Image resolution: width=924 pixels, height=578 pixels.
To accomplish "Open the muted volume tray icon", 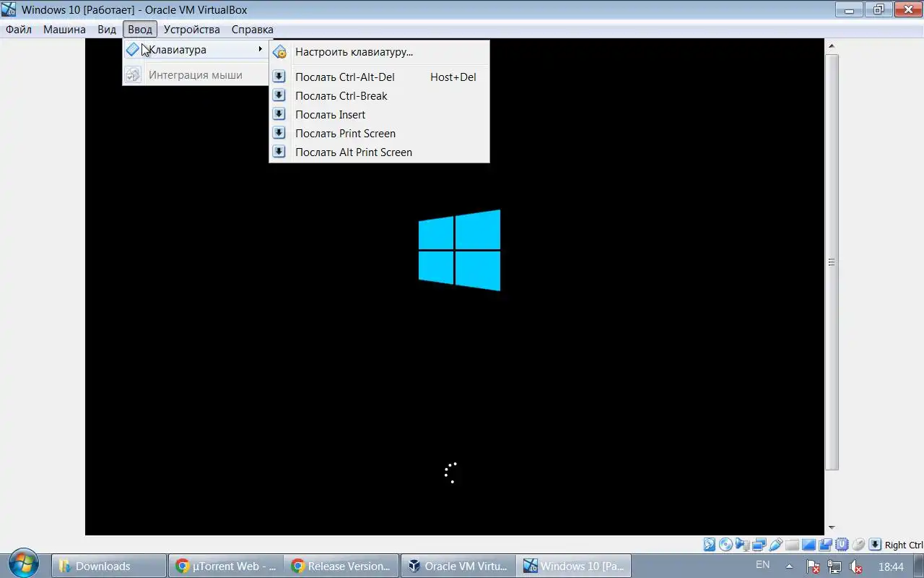I will click(x=856, y=566).
